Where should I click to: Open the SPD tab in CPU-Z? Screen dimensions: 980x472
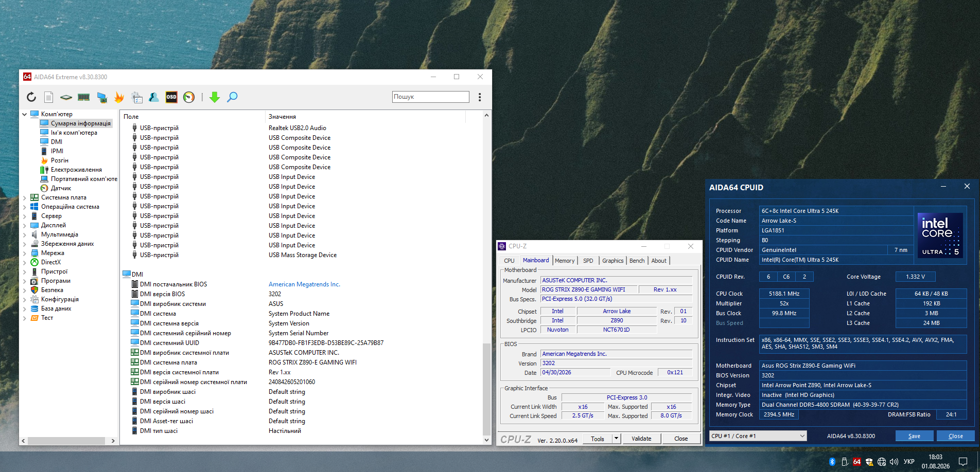pos(588,261)
